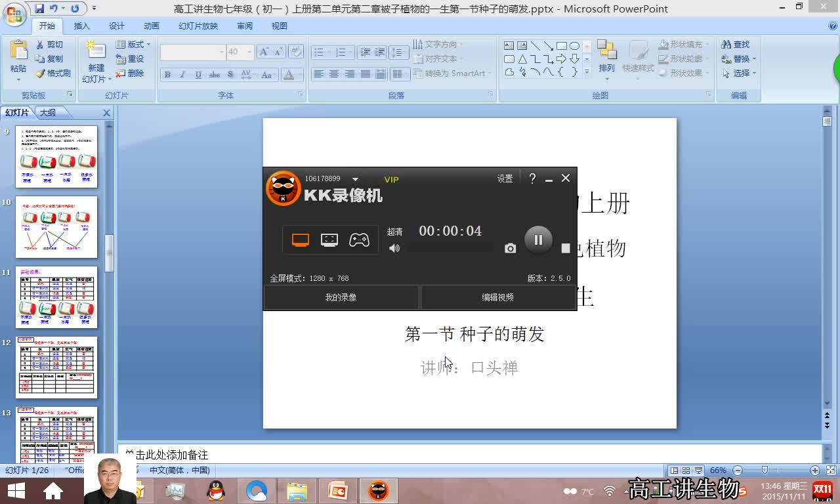Open the 插入 ribbon tab
Screen dimensions: 840x504
[81, 26]
